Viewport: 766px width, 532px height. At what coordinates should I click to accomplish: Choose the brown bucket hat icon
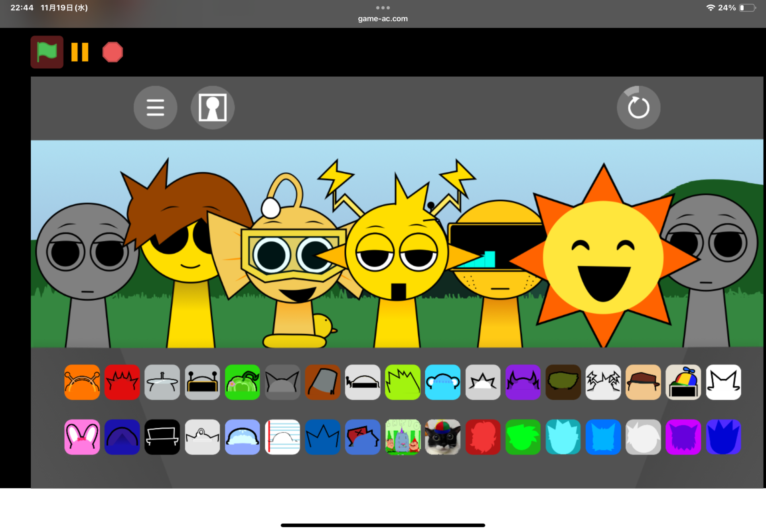(x=322, y=382)
